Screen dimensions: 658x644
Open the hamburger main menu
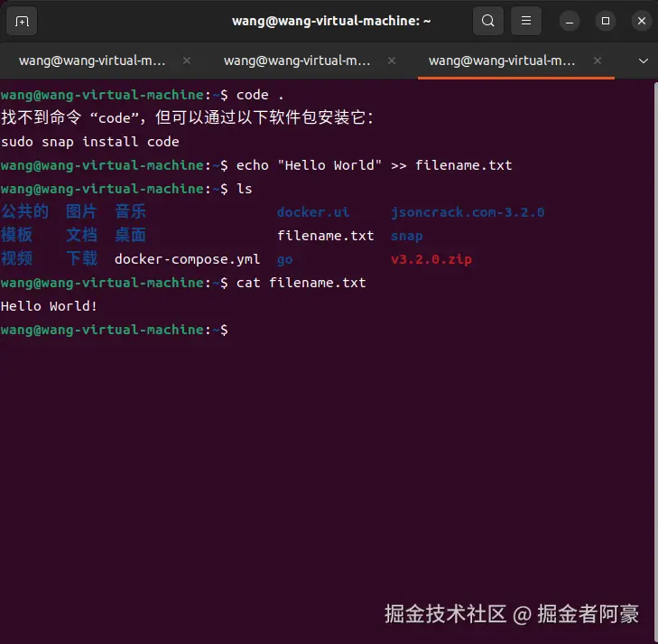tap(526, 21)
